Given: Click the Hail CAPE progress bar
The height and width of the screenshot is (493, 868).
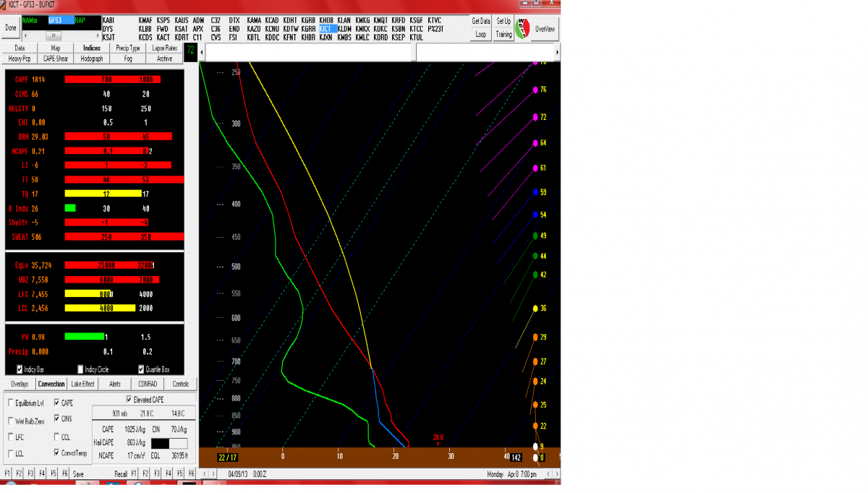Looking at the screenshot, I should 169,442.
